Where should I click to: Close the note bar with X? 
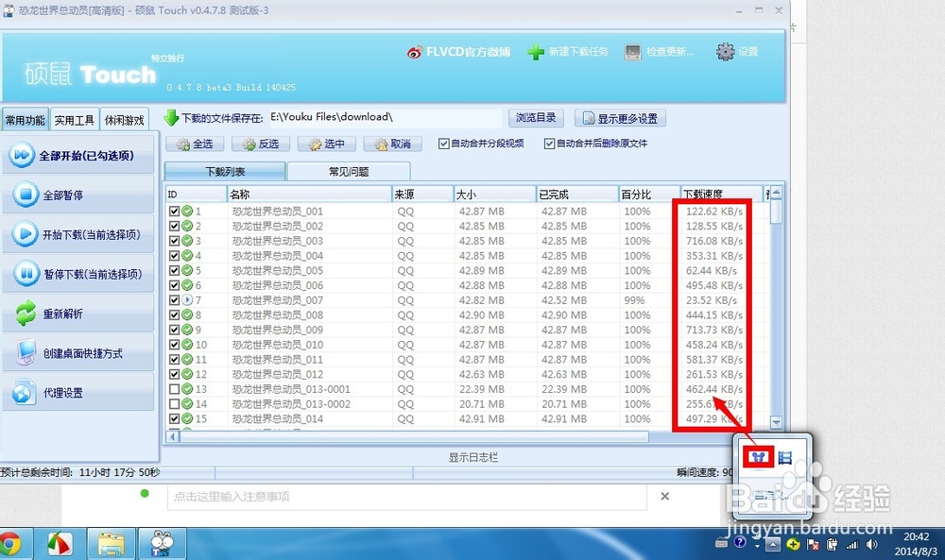(x=664, y=496)
